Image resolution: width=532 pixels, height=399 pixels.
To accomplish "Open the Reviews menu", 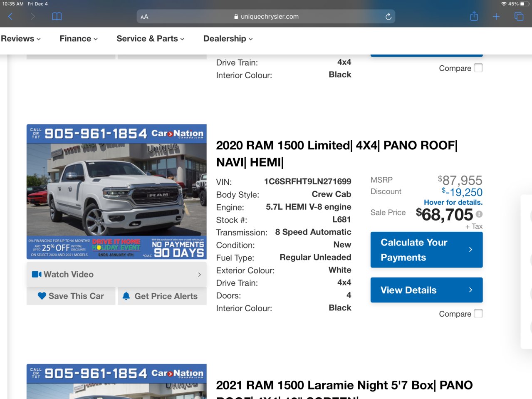I will point(21,39).
